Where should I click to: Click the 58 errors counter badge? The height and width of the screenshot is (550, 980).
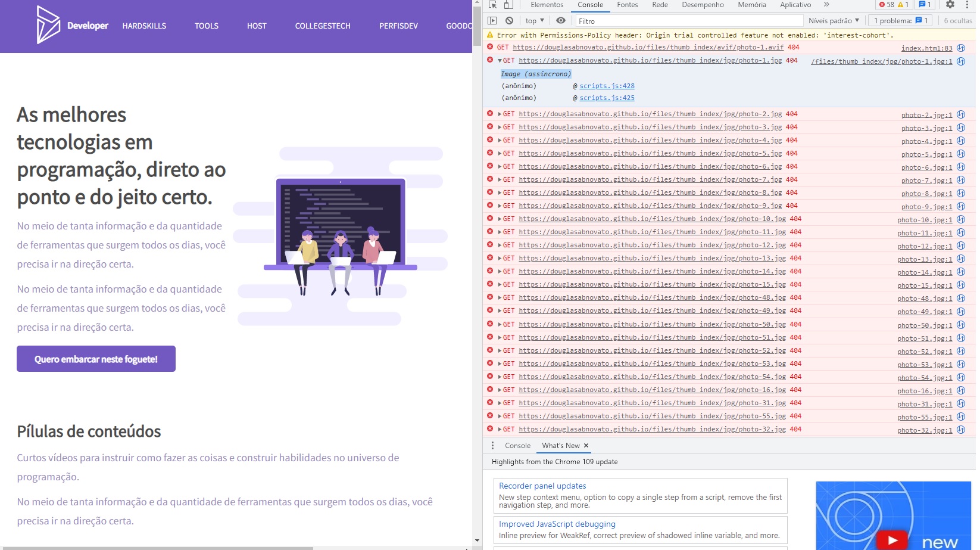tap(887, 5)
